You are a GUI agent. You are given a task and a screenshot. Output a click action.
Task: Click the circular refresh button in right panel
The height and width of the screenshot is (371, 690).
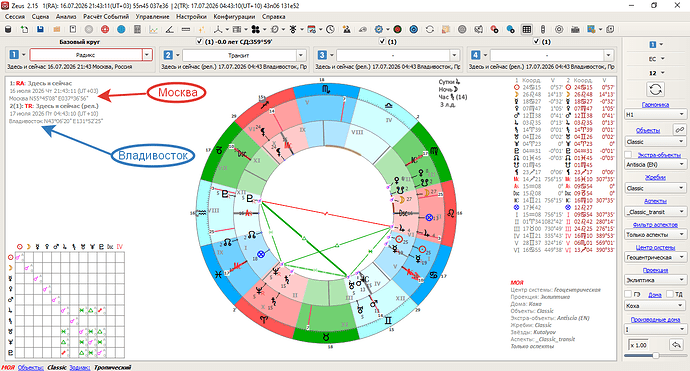[655, 90]
